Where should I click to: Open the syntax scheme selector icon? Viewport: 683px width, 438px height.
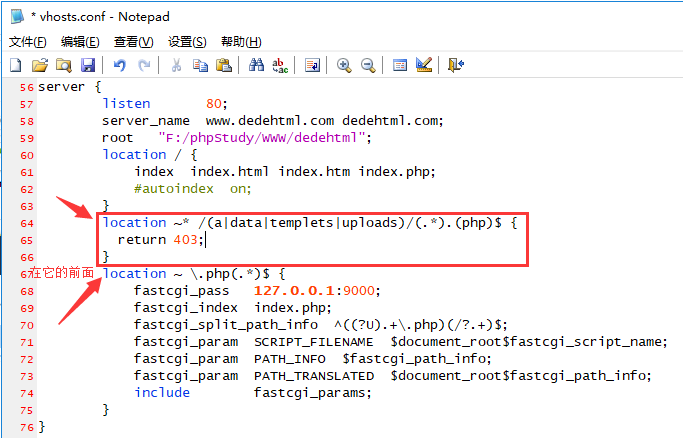pos(400,65)
